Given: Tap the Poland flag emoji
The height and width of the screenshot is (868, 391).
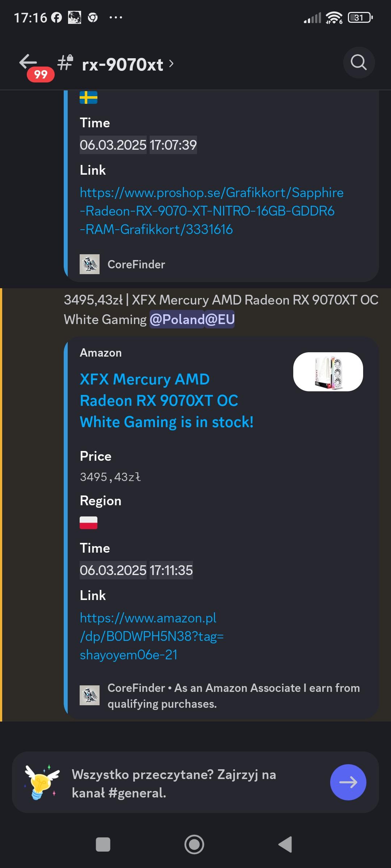Looking at the screenshot, I should pos(88,523).
